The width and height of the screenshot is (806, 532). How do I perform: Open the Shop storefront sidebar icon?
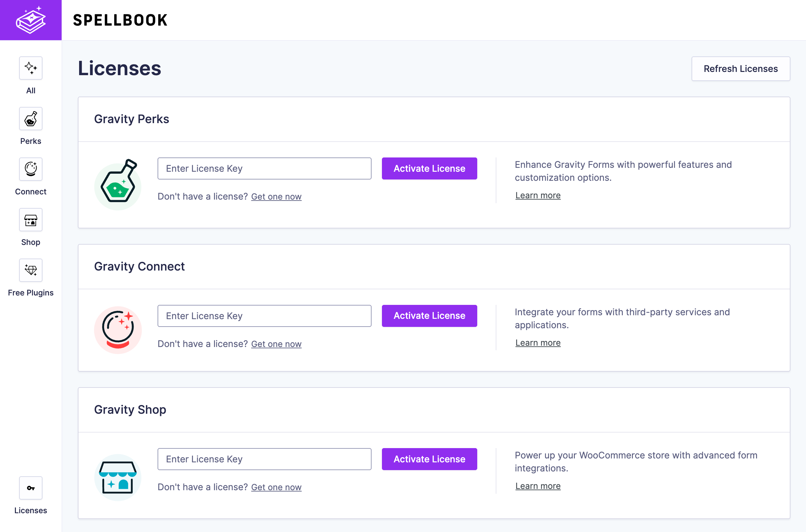coord(30,220)
